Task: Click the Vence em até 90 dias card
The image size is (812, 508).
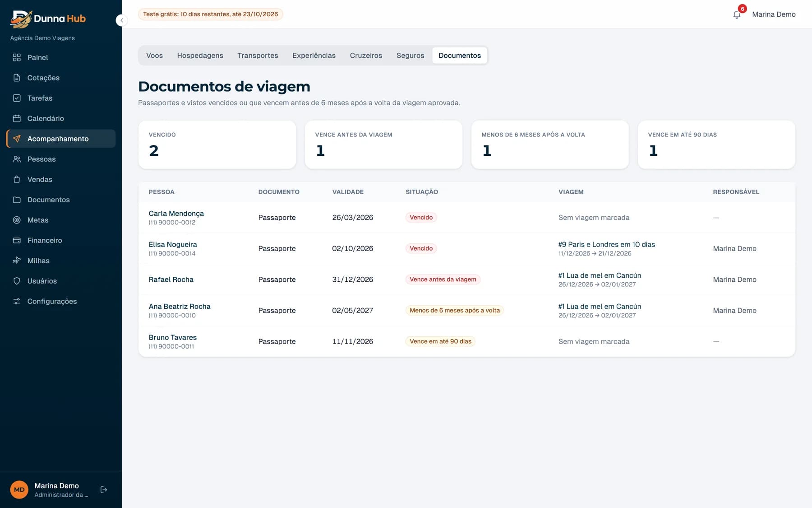Action: (x=716, y=144)
